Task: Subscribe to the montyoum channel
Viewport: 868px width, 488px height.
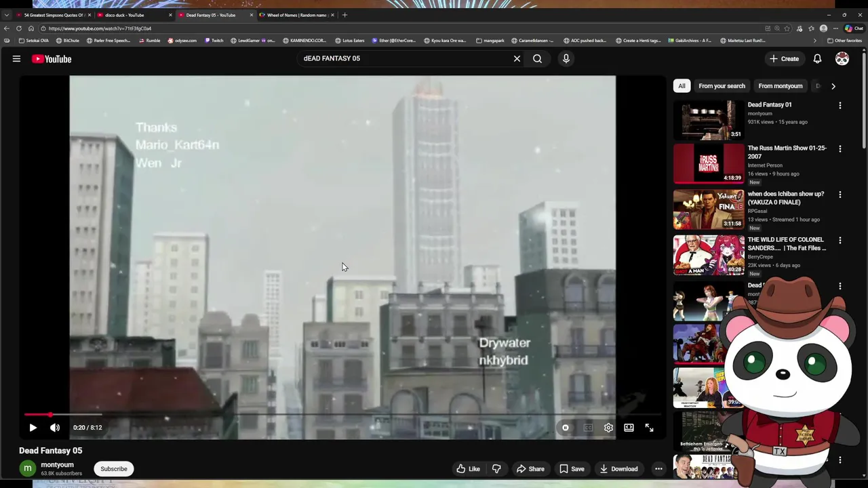Action: pos(114,469)
